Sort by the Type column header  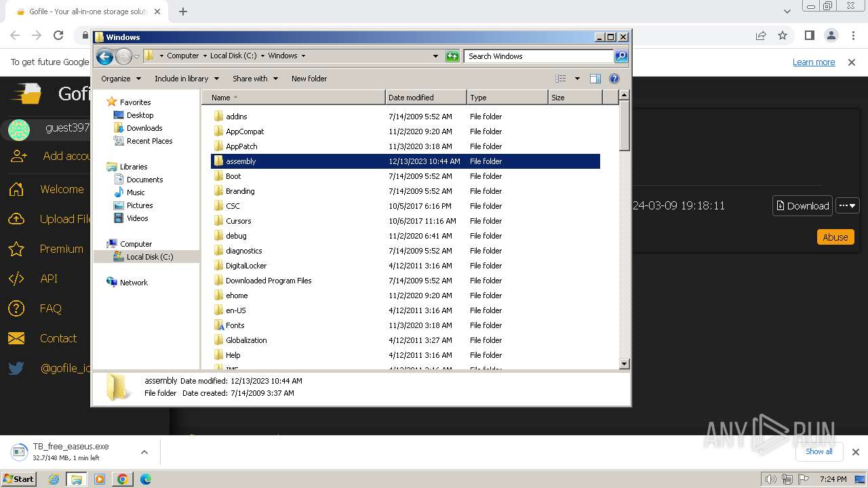[507, 98]
